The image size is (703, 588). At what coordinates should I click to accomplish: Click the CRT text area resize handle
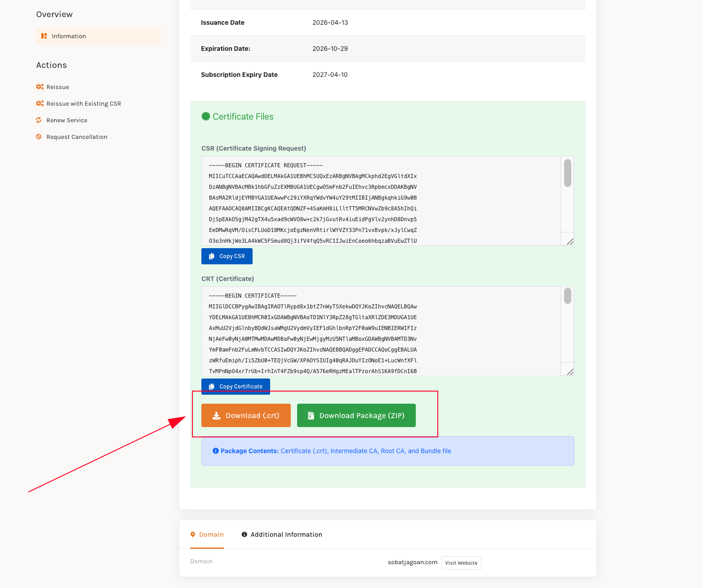click(570, 372)
